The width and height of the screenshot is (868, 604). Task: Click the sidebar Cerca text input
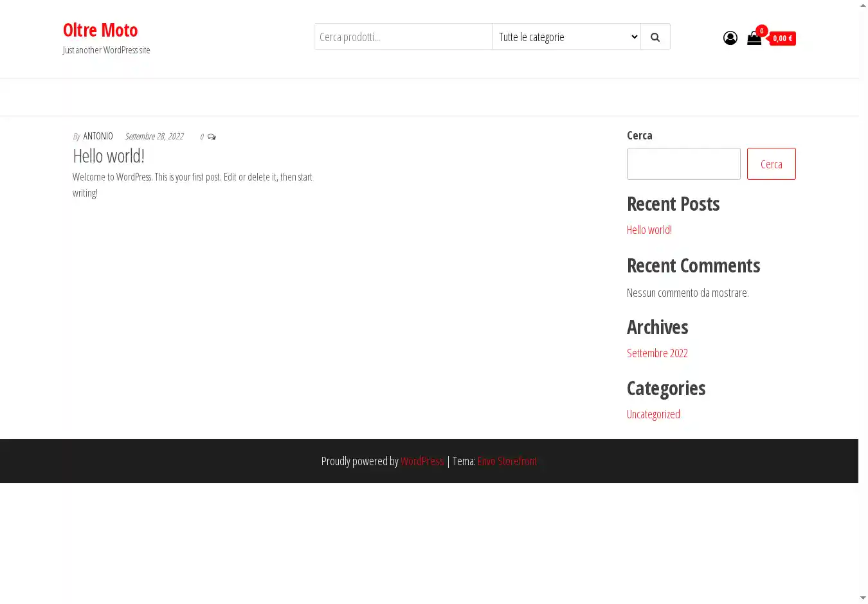(x=683, y=164)
